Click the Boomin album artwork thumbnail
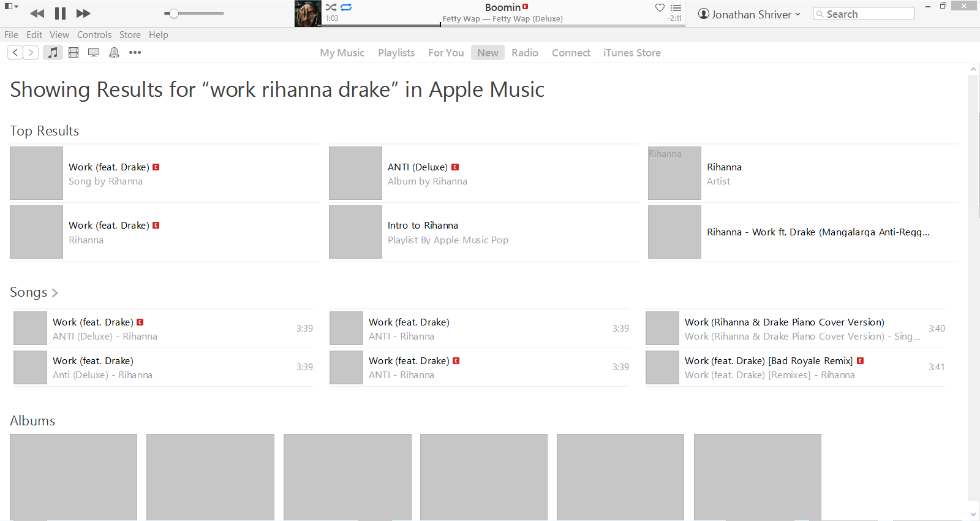 [307, 13]
